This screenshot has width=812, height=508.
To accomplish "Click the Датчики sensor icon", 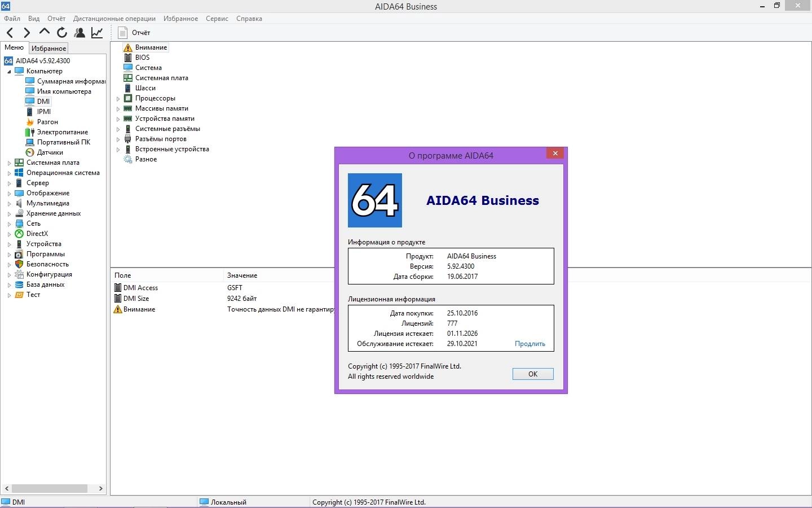I will coord(30,152).
